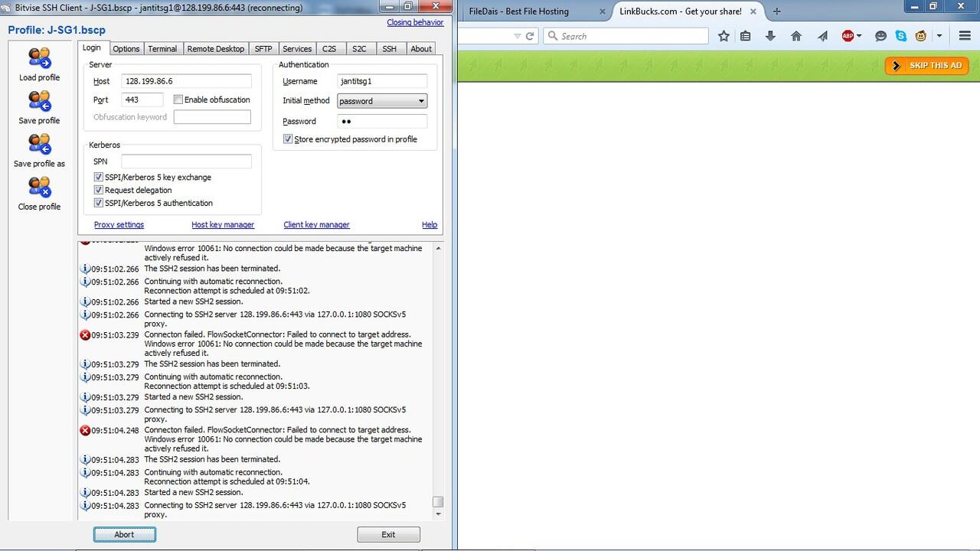Click the Help link
The height and width of the screenshot is (551, 980).
430,225
